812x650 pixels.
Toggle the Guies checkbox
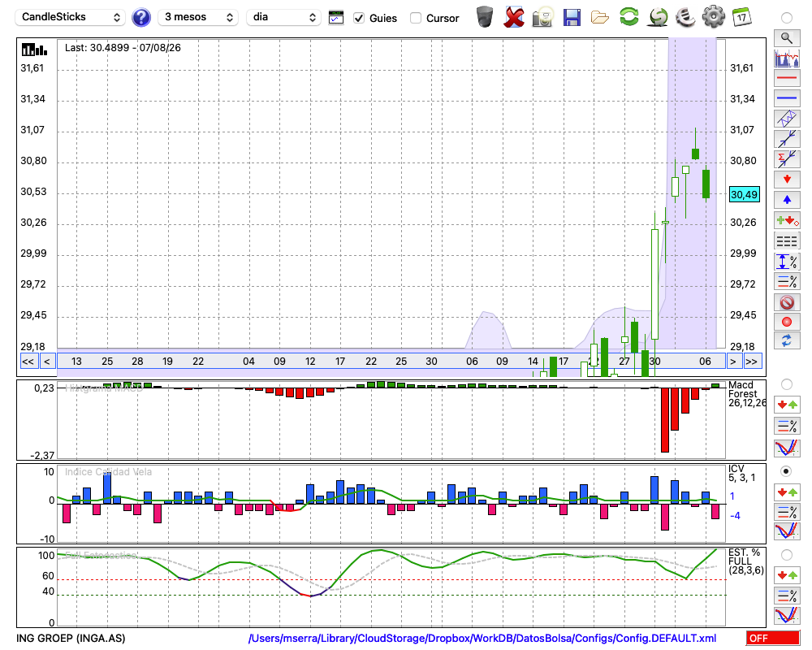click(x=359, y=18)
